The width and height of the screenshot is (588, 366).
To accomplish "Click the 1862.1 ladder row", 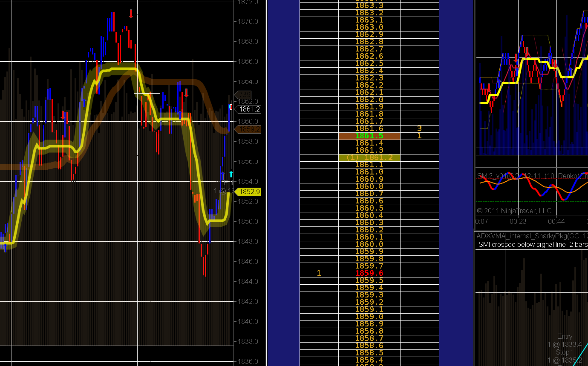I will click(x=369, y=92).
